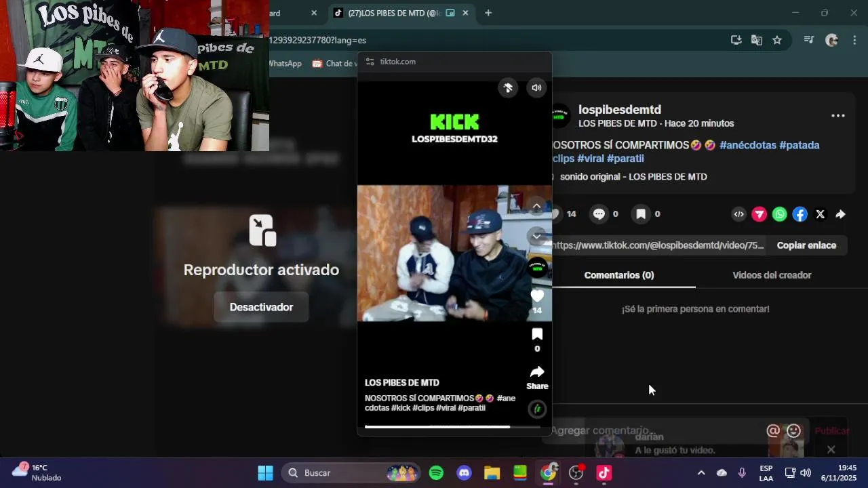868x488 pixels.
Task: Open Discord from the taskbar
Action: point(464,473)
